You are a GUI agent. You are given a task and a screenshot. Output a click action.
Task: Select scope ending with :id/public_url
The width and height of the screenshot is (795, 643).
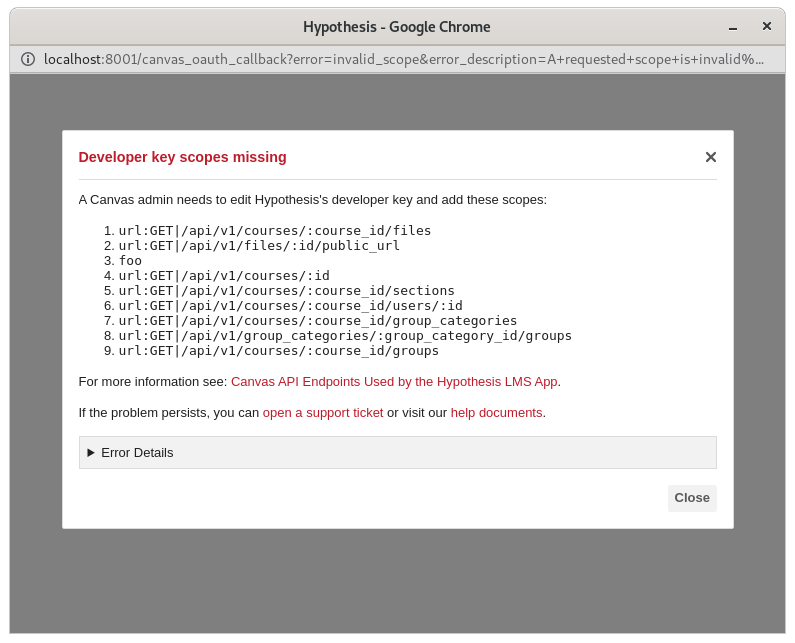[259, 246]
